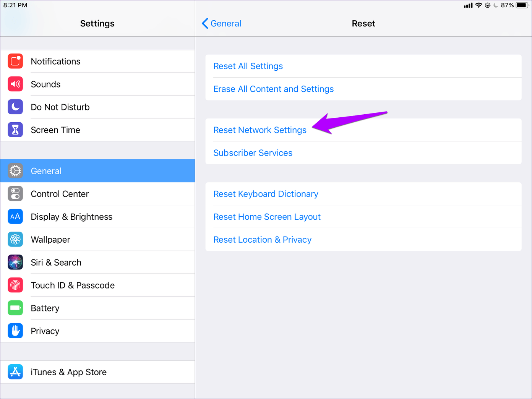Open Display & Brightness settings
This screenshot has width=532, height=399.
pyautogui.click(x=71, y=217)
